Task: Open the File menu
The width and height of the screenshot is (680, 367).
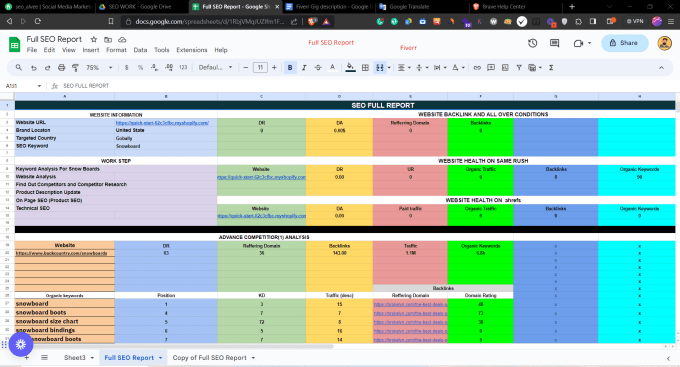Action: click(x=32, y=50)
